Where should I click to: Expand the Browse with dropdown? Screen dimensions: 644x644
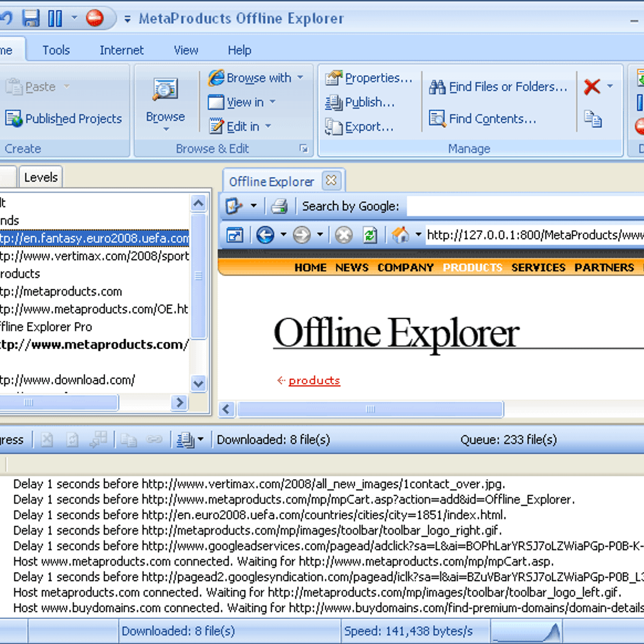[x=300, y=78]
